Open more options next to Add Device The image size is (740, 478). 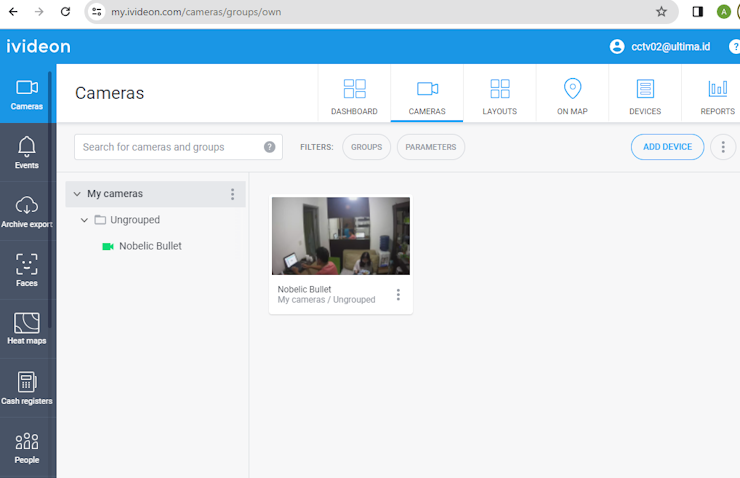723,147
